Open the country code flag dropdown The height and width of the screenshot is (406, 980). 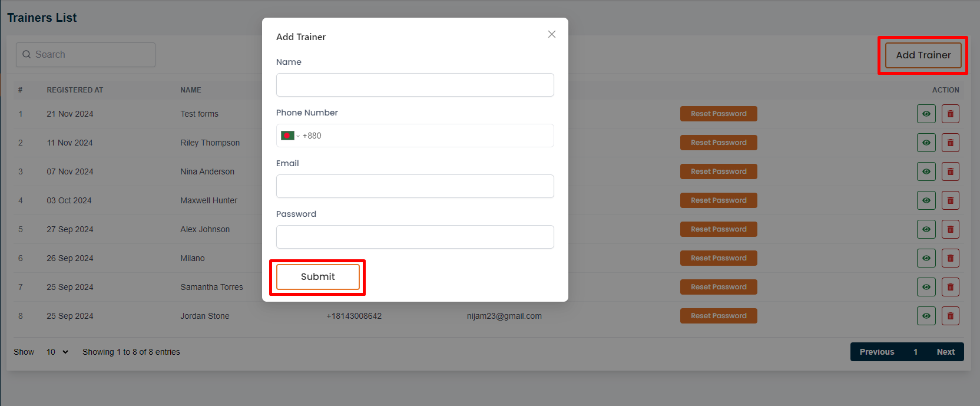click(x=290, y=136)
